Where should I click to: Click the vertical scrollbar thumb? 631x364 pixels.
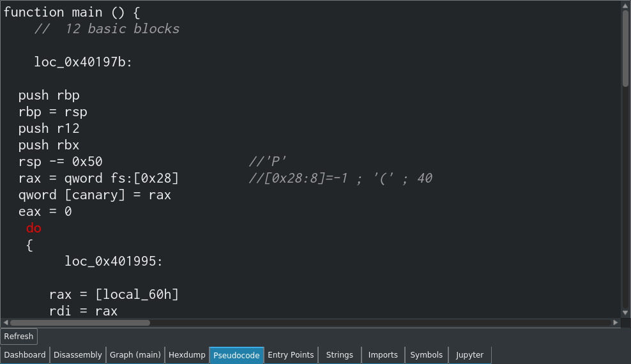click(x=625, y=49)
